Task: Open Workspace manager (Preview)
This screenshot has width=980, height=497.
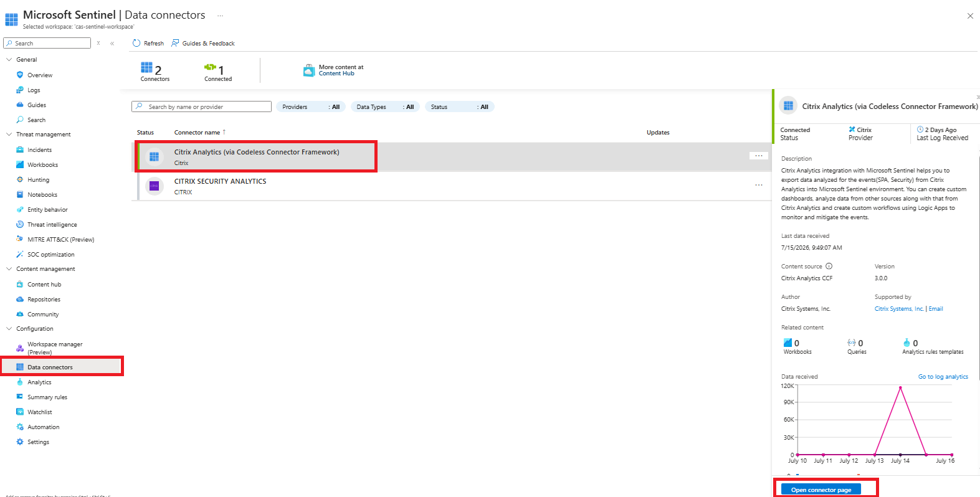Action: point(55,348)
